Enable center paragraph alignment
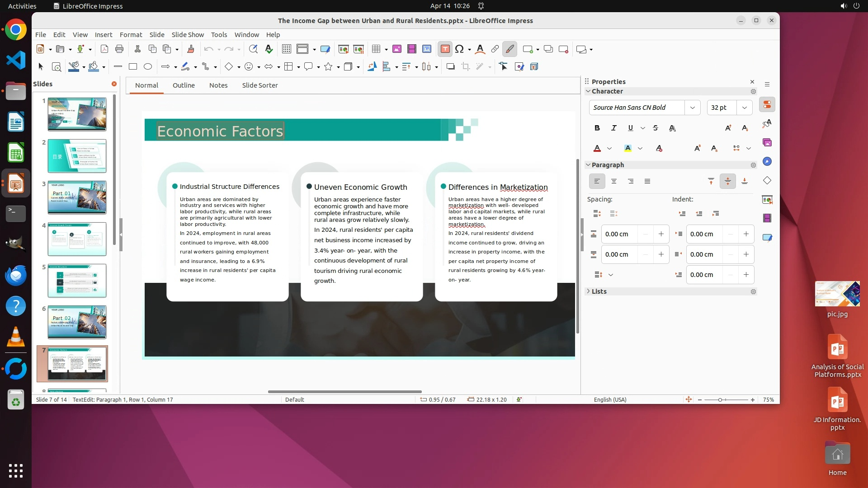Screen dimensions: 868x488 (613, 182)
